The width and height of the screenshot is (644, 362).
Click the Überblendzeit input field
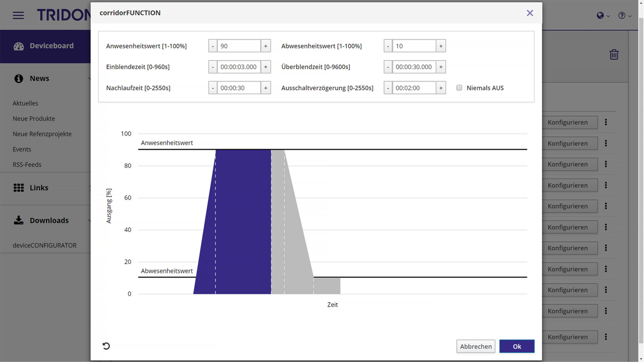(414, 67)
